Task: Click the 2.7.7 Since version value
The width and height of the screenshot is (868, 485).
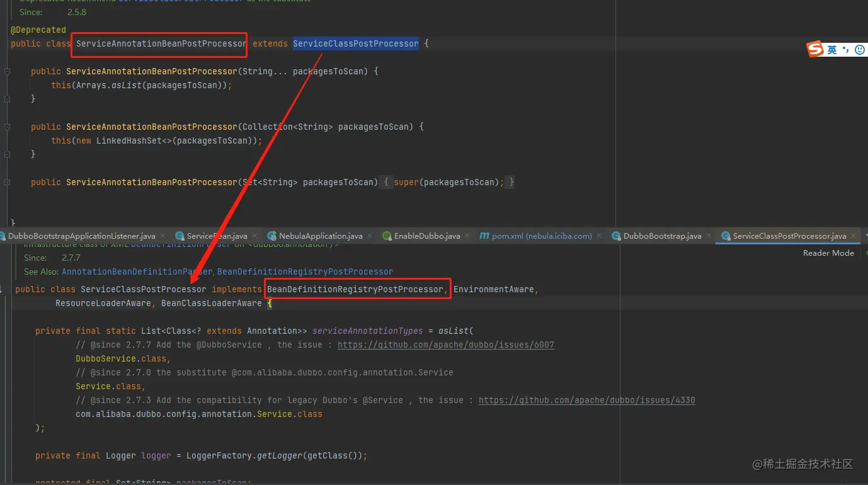Action: [x=71, y=258]
